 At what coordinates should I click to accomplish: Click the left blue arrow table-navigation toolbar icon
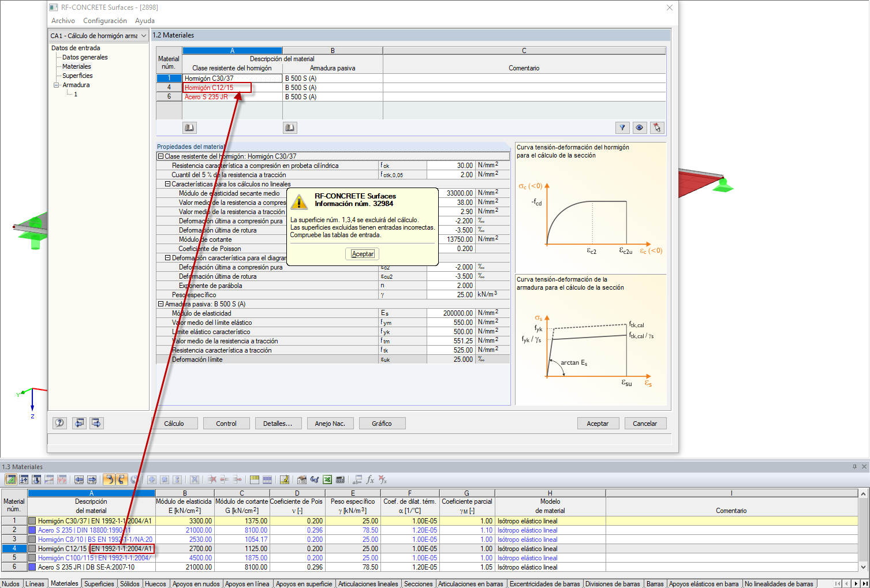tap(79, 480)
